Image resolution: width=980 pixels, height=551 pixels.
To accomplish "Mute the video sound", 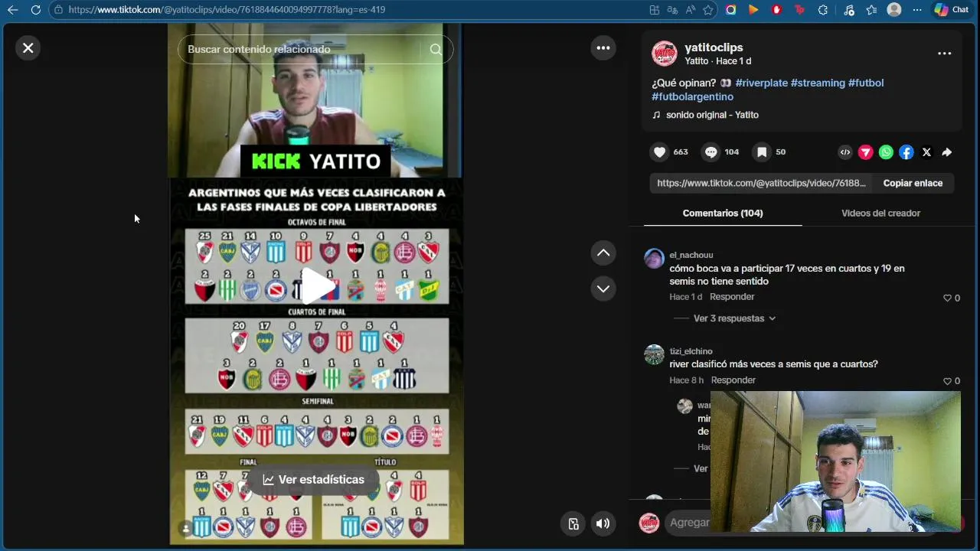I will pos(603,523).
